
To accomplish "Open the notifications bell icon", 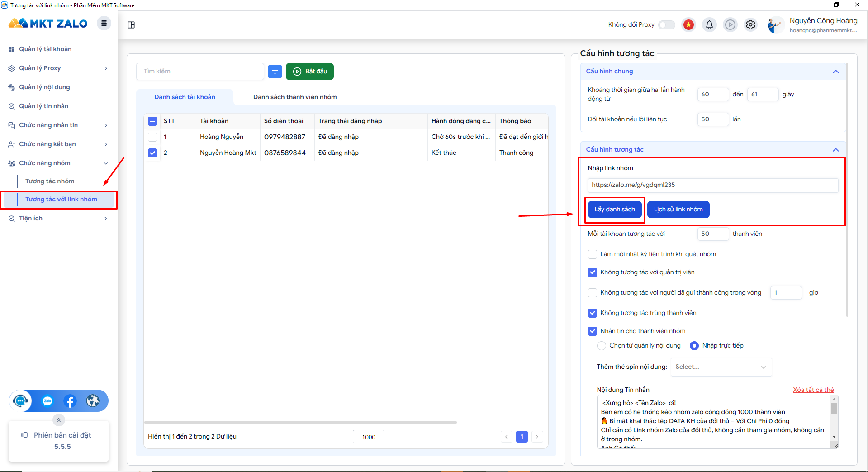I will tap(709, 25).
